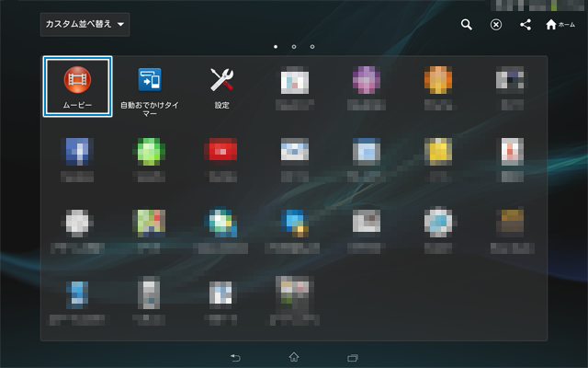Launch 自動おでかけタイマー app
588x368 pixels.
150,82
